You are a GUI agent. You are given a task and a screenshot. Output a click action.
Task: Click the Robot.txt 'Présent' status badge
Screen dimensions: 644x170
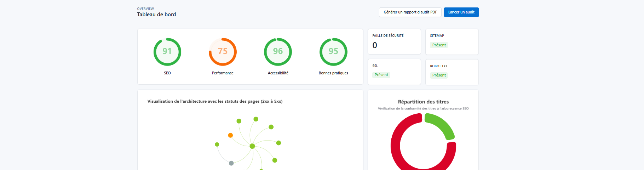pos(439,75)
